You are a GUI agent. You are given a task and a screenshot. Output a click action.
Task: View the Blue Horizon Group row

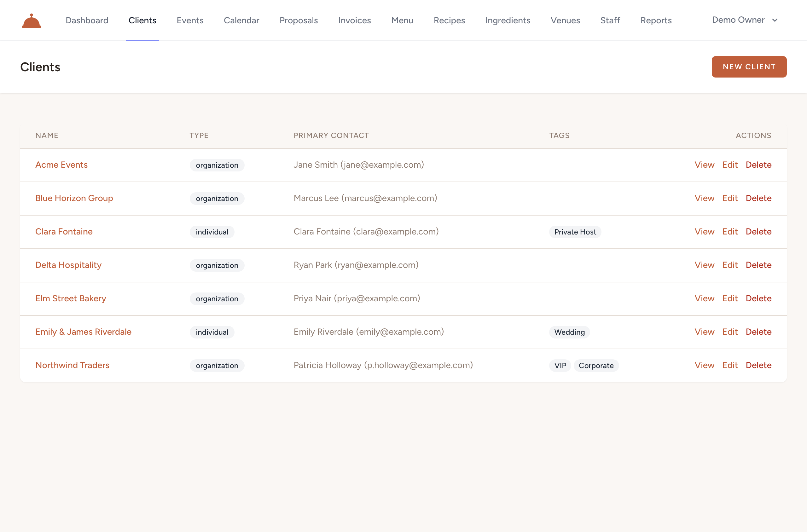point(704,198)
